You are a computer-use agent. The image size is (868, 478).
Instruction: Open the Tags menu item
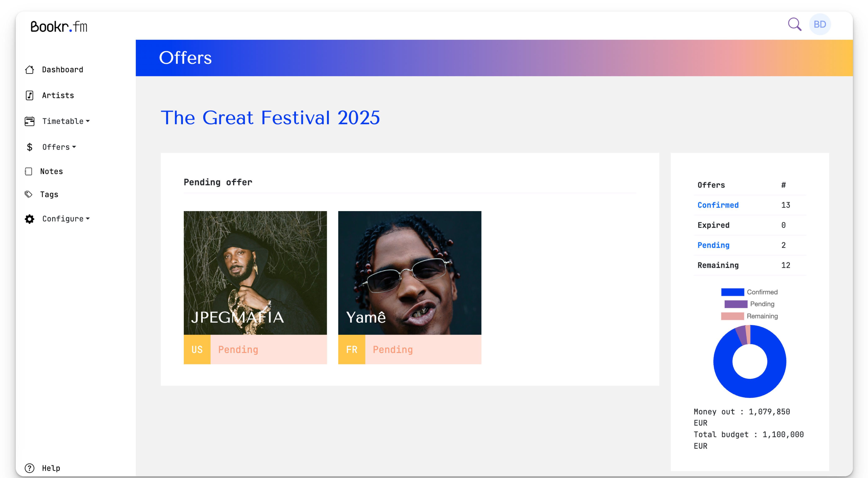(49, 194)
